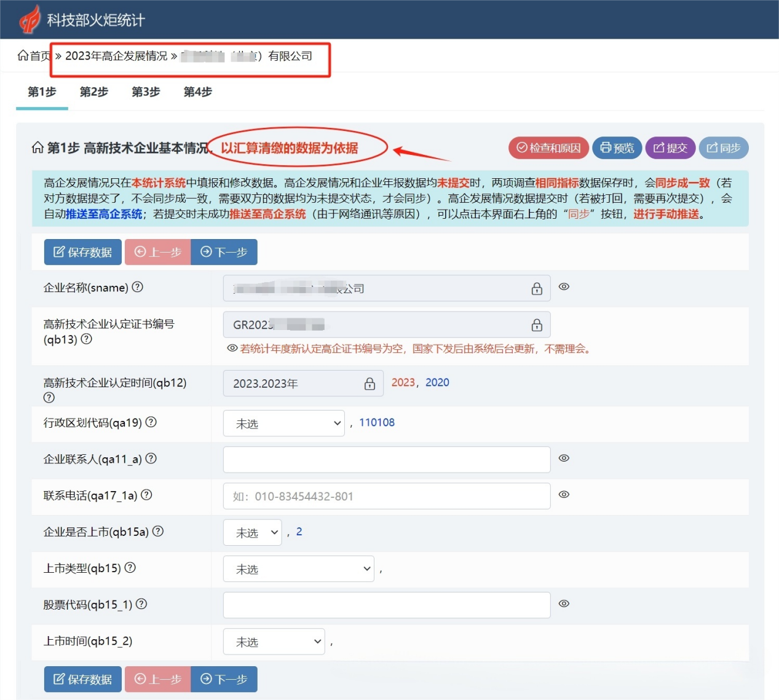Toggle eye icon beside 股票代码 field

[x=564, y=604]
